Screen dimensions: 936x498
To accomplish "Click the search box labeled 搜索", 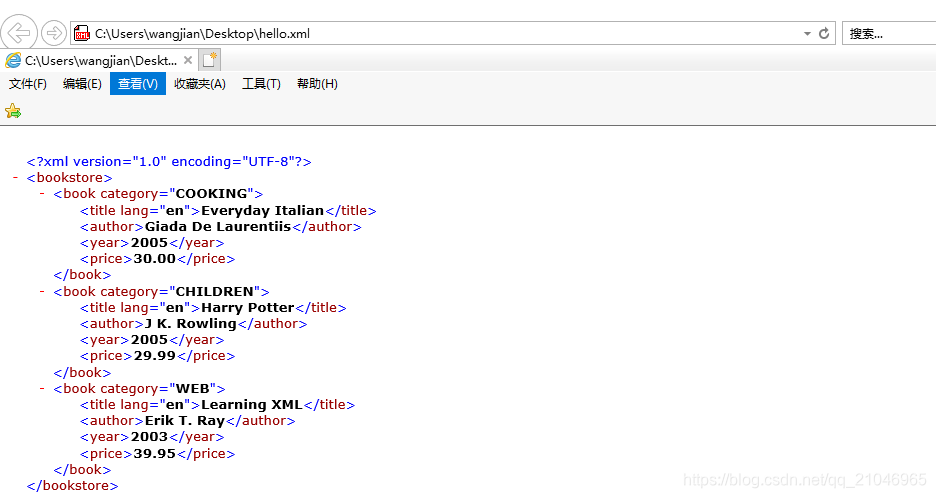I will click(889, 33).
